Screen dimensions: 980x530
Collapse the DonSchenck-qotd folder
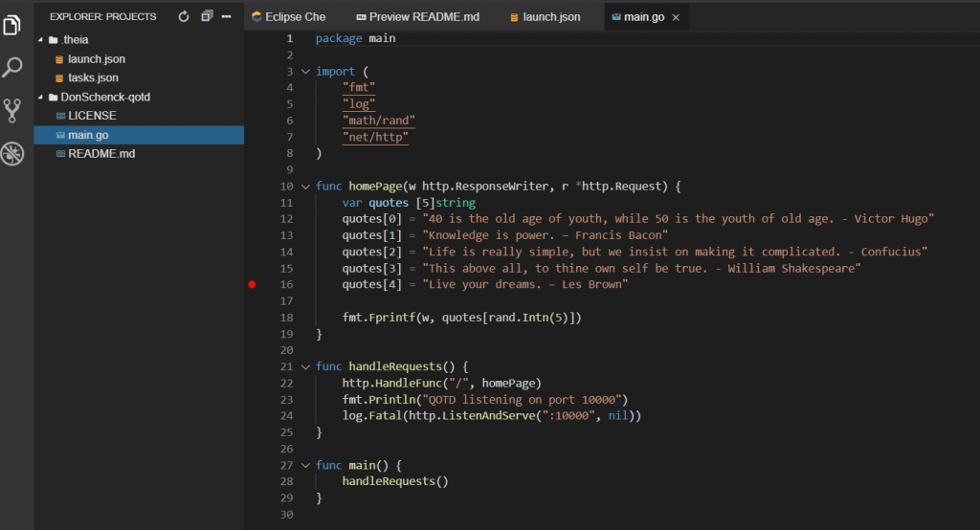tap(40, 98)
